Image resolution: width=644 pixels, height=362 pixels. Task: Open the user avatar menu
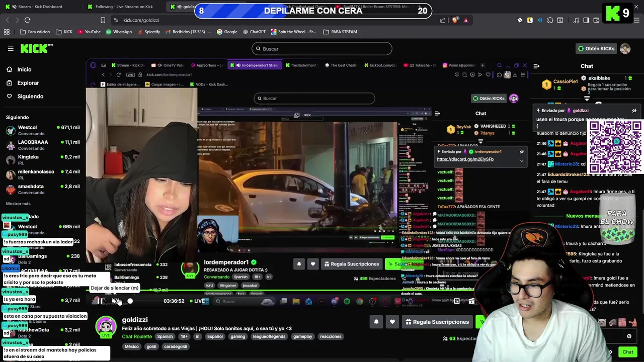tap(625, 49)
